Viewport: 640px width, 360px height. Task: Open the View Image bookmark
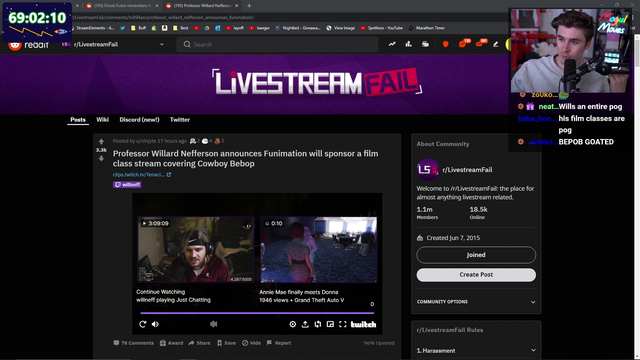click(341, 28)
